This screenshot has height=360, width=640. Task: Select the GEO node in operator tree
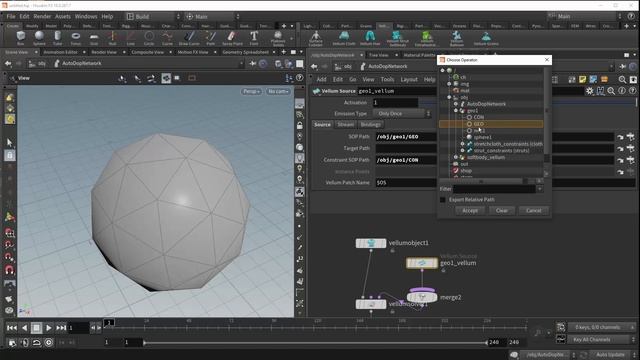pos(491,124)
